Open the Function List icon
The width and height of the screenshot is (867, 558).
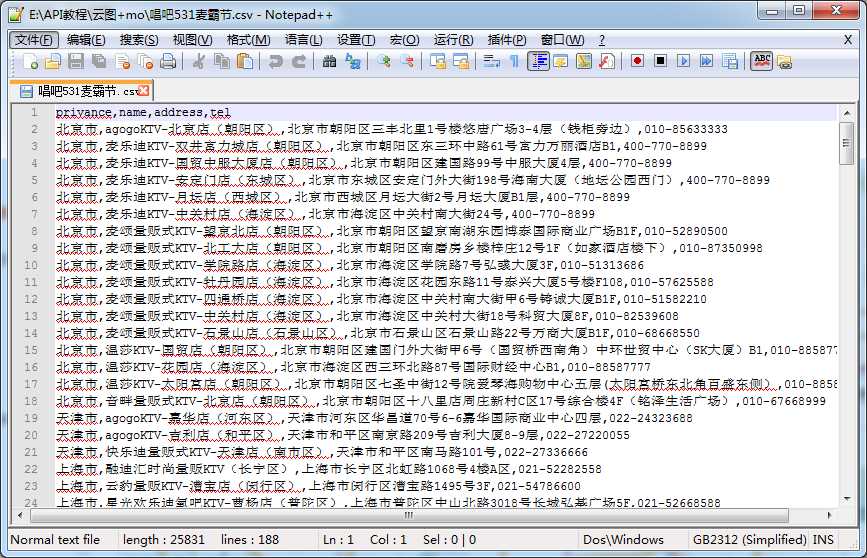click(607, 61)
